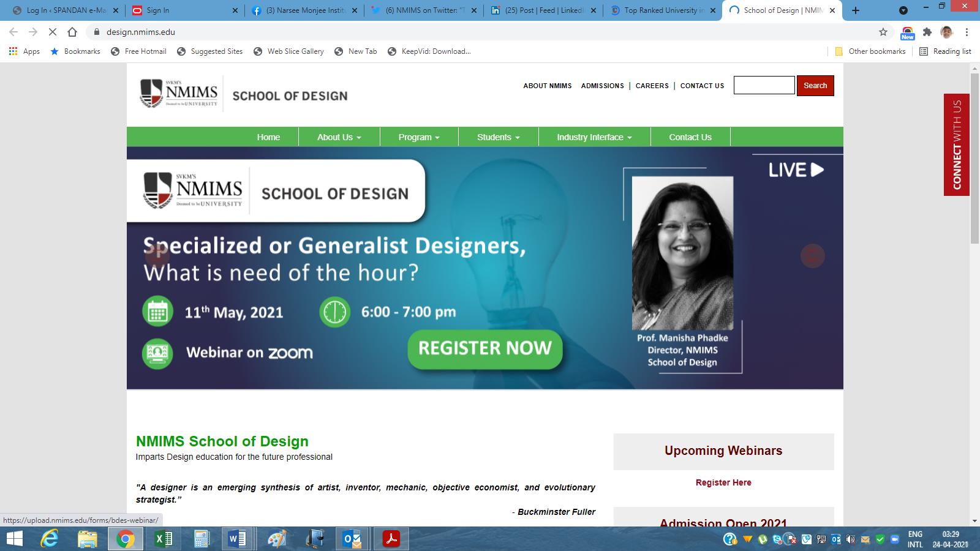Click the browser stop loading icon

click(x=53, y=32)
